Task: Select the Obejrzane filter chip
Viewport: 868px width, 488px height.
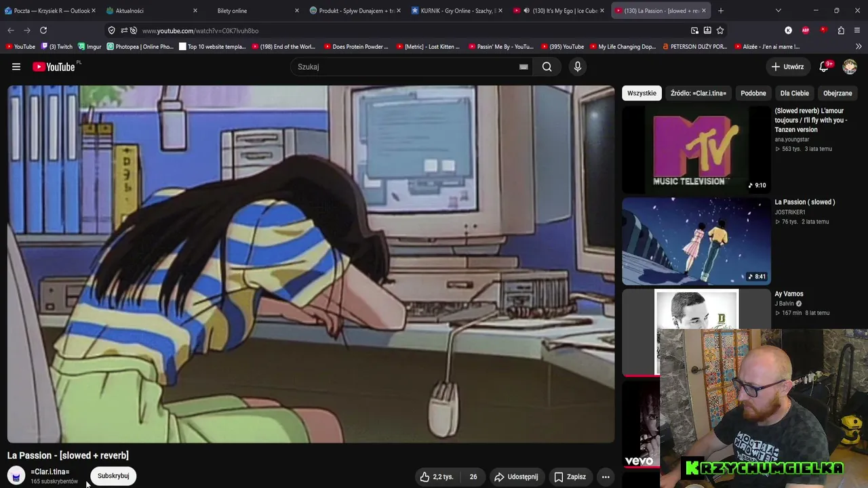Action: (x=837, y=94)
